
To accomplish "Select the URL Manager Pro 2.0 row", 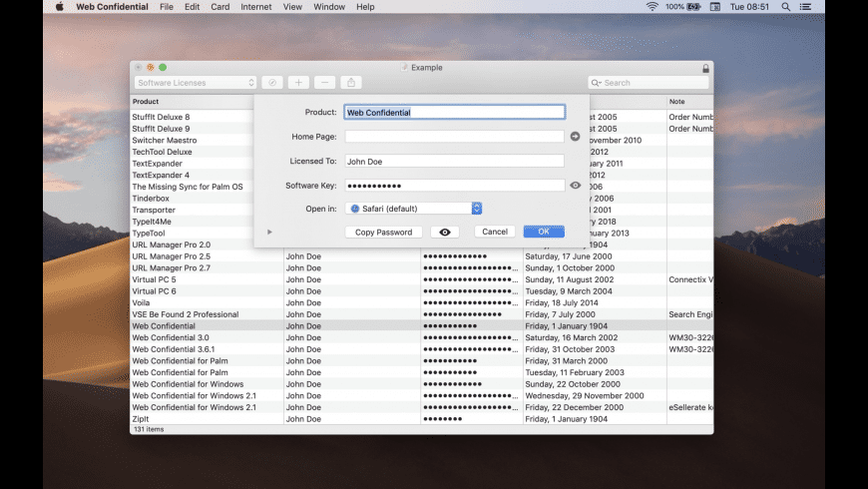I will point(422,244).
